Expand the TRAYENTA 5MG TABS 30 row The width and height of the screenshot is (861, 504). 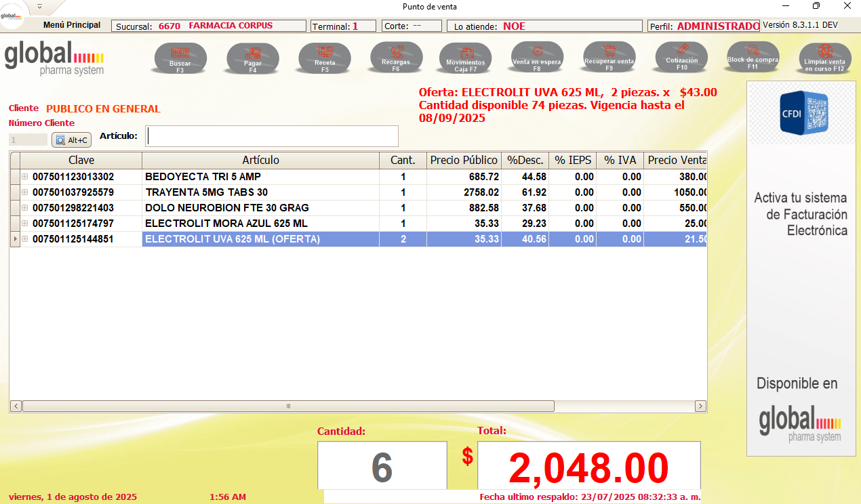tap(25, 192)
